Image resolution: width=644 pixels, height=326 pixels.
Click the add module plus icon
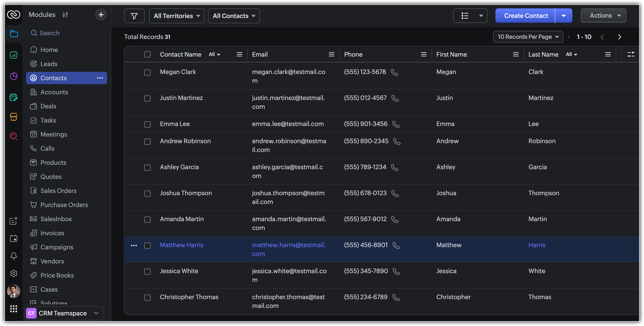(x=101, y=15)
